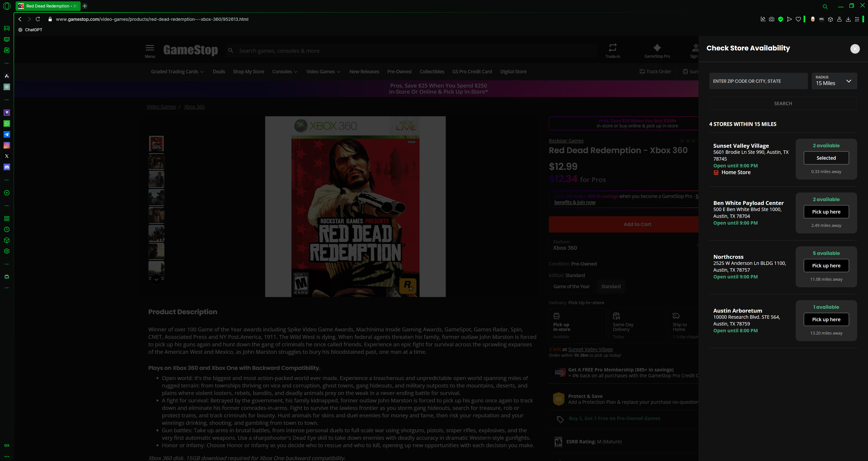Take a snapshot with camera icon

point(772,19)
